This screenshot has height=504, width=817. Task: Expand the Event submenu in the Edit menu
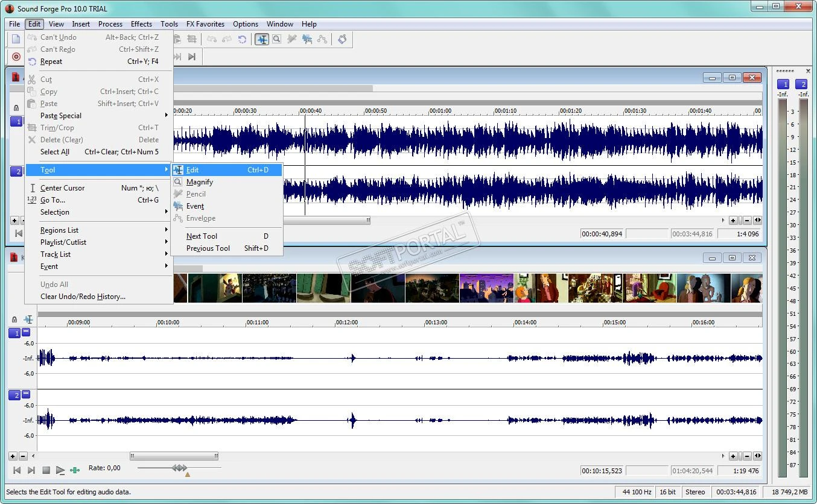pyautogui.click(x=99, y=266)
